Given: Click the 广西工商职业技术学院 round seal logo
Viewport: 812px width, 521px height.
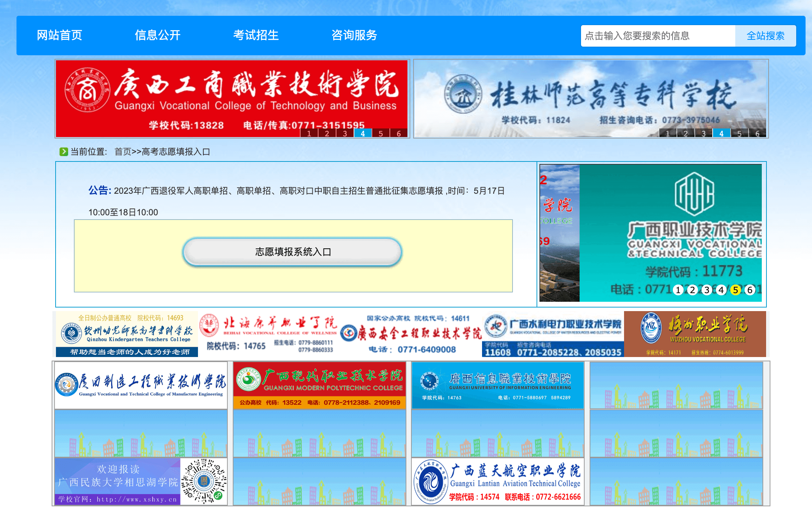Looking at the screenshot, I should (87, 90).
